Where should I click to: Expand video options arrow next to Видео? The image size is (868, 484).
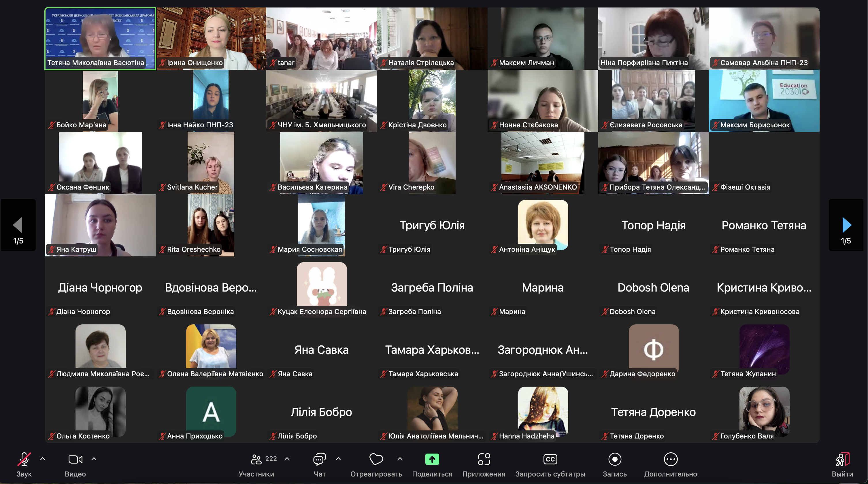pyautogui.click(x=94, y=459)
